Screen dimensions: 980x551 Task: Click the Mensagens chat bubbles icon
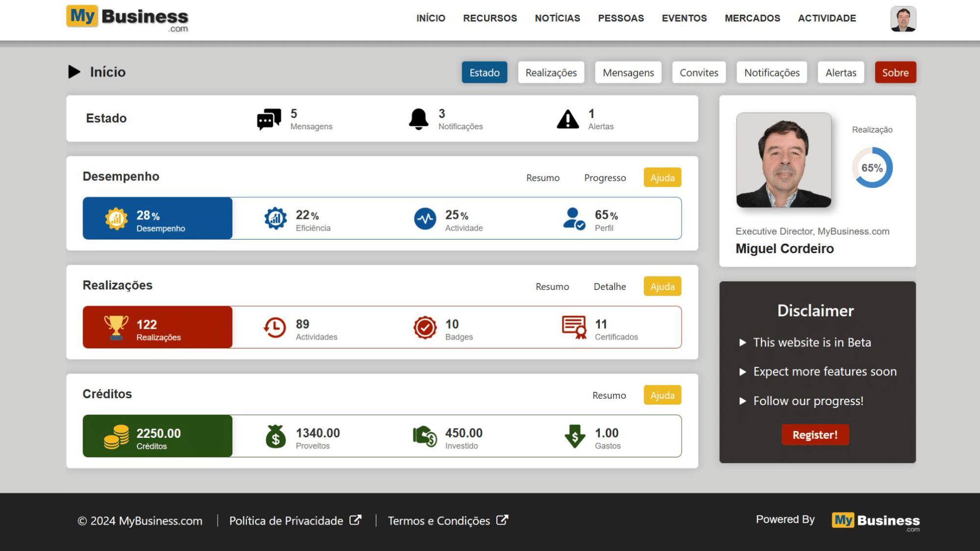(269, 119)
